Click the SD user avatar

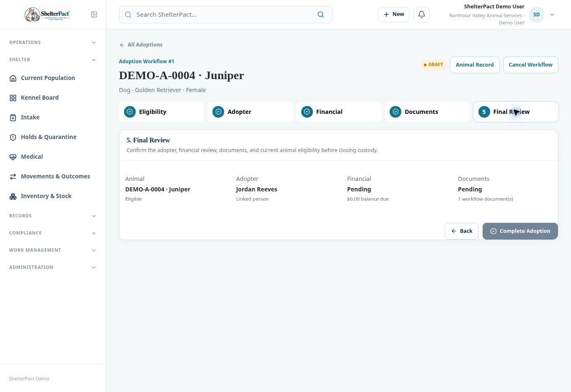coord(536,15)
